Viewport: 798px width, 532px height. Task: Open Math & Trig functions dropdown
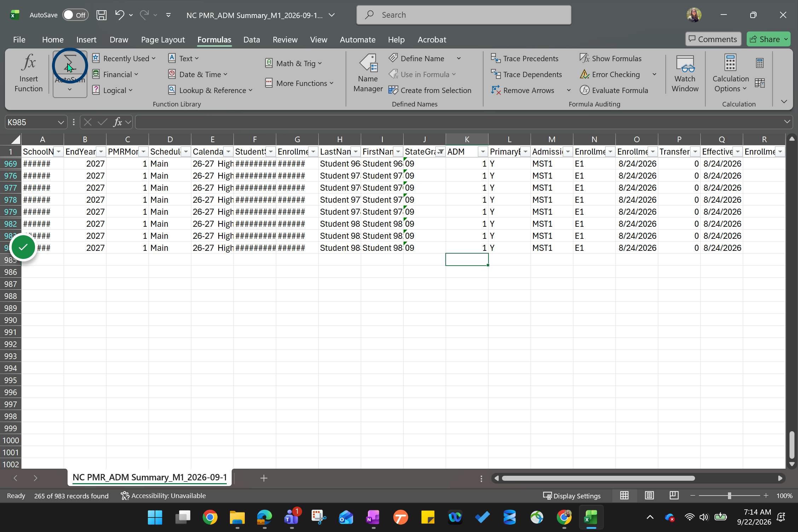294,63
